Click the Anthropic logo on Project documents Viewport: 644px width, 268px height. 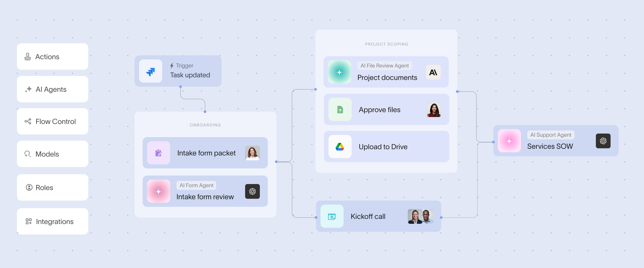(433, 72)
